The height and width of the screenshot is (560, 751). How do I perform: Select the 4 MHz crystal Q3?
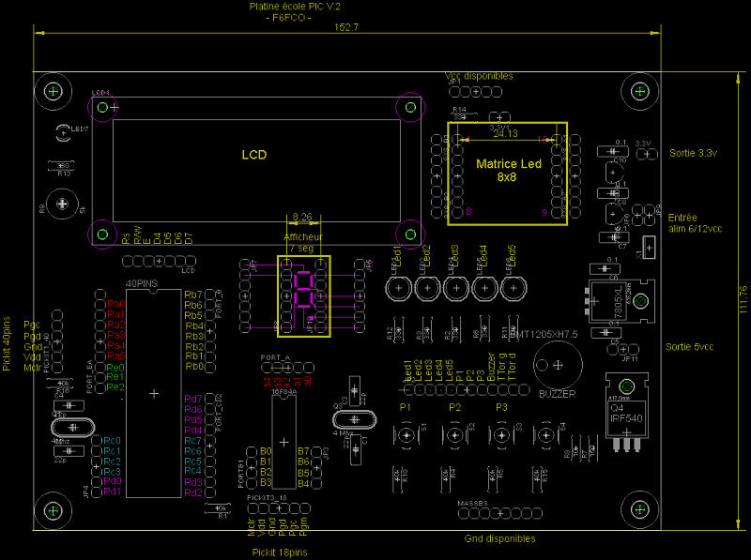355,419
